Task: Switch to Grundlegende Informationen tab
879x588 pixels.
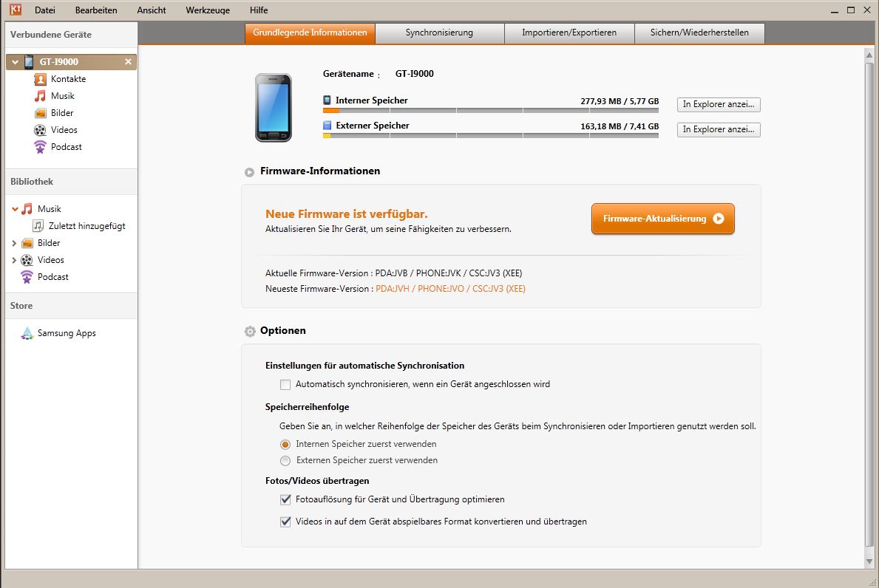Action: (310, 33)
